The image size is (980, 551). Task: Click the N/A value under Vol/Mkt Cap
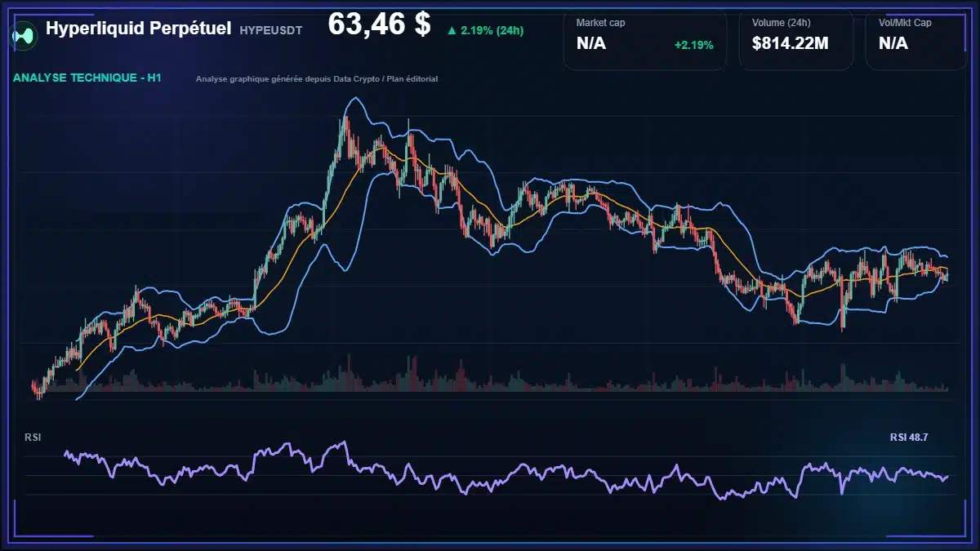tap(893, 43)
